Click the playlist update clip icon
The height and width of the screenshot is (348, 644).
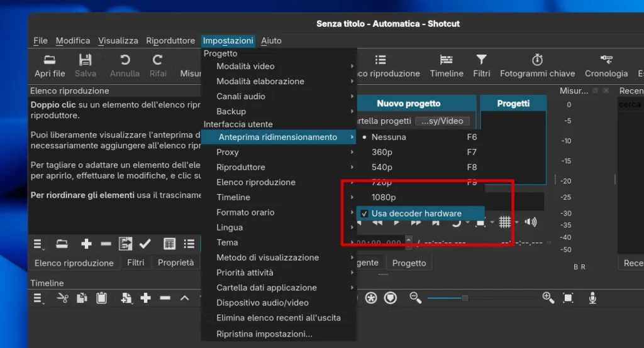pyautogui.click(x=125, y=244)
